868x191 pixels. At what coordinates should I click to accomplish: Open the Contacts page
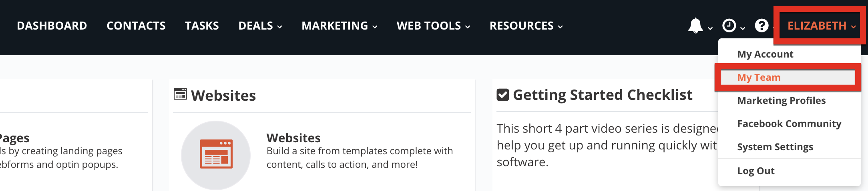(x=136, y=26)
